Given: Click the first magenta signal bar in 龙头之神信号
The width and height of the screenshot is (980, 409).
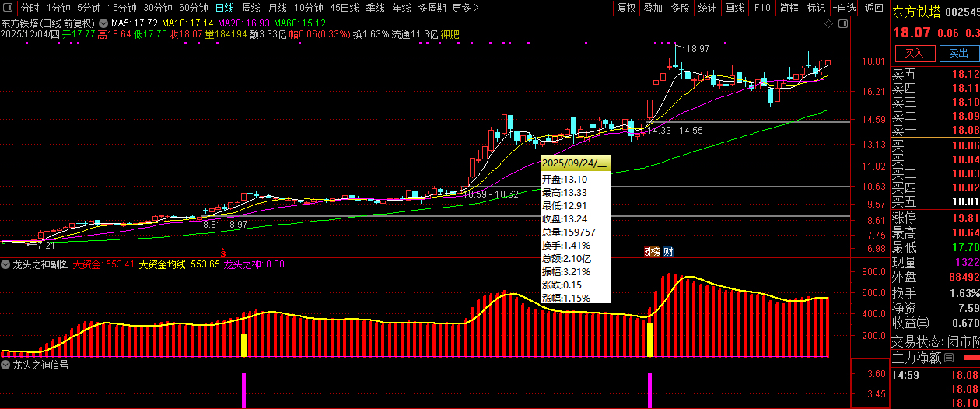Looking at the screenshot, I should click(x=243, y=390).
